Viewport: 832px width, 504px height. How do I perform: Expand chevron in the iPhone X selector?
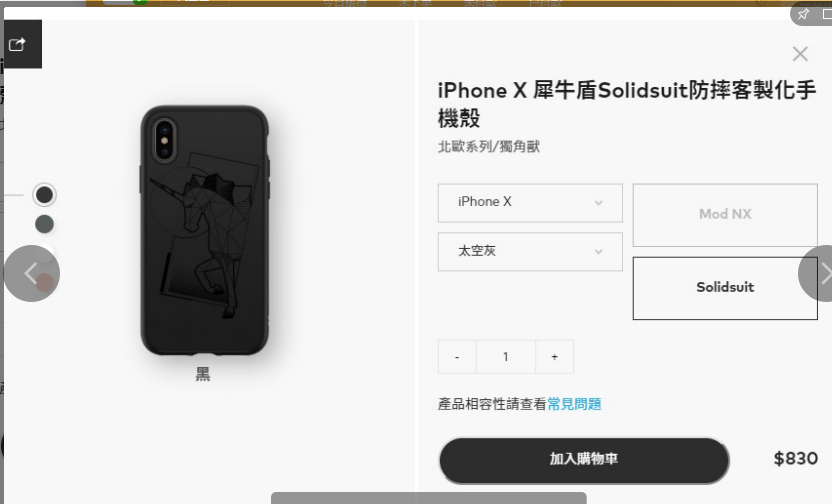(x=599, y=203)
